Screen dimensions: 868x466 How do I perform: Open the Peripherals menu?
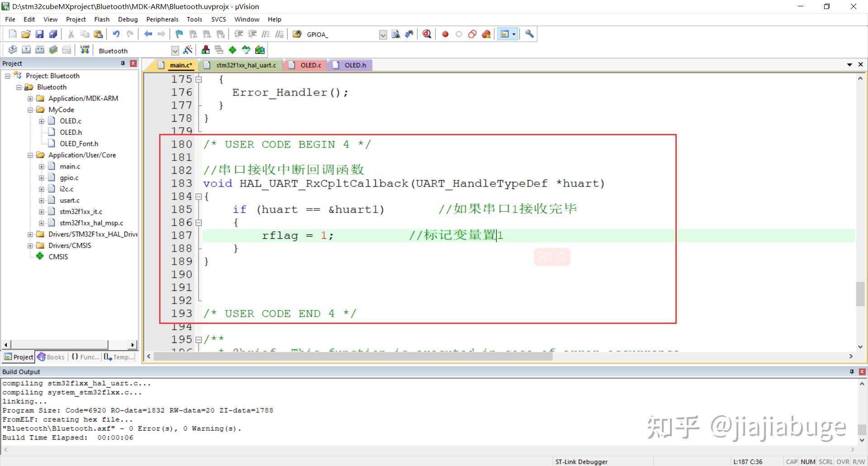point(162,19)
